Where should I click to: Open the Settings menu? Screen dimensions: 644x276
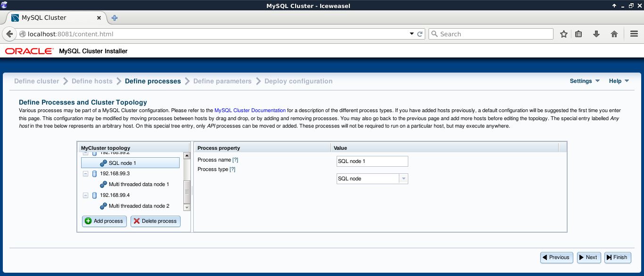coord(585,81)
